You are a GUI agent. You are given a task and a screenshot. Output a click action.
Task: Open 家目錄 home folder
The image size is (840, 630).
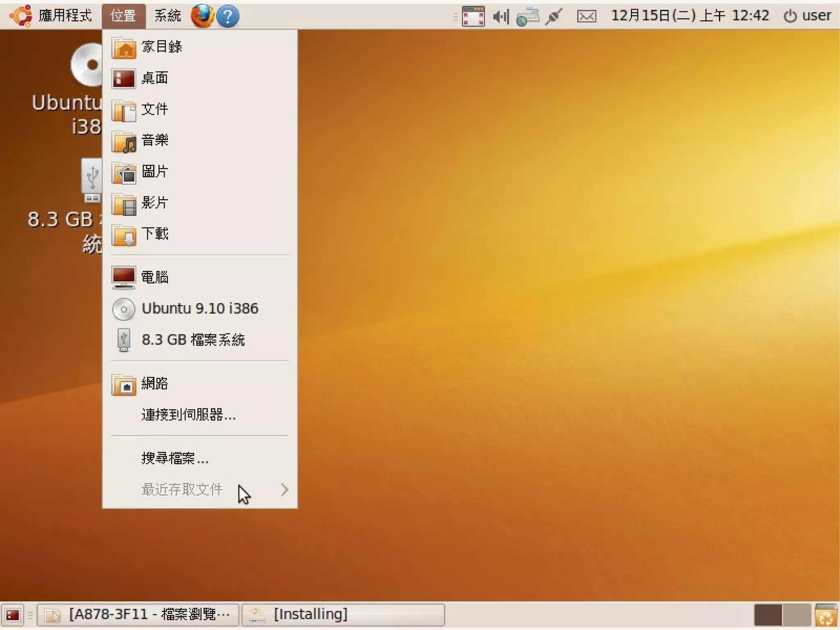coord(200,47)
